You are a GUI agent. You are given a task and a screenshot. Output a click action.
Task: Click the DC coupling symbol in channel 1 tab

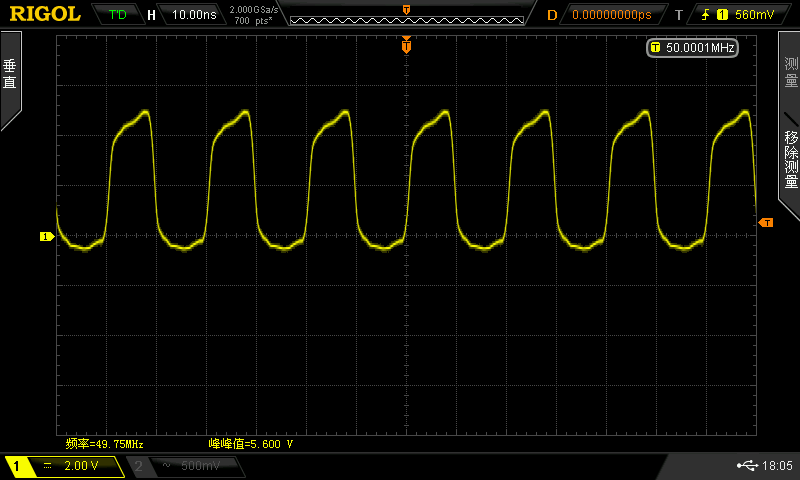[47, 465]
